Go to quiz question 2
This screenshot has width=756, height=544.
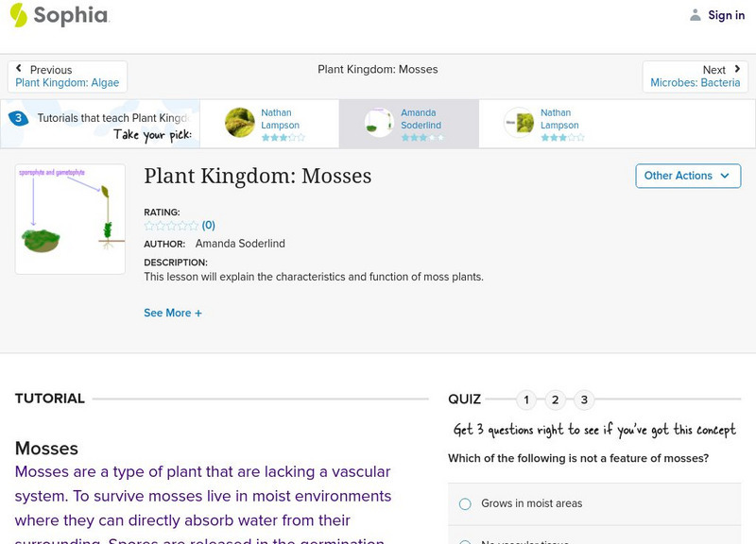(x=555, y=399)
